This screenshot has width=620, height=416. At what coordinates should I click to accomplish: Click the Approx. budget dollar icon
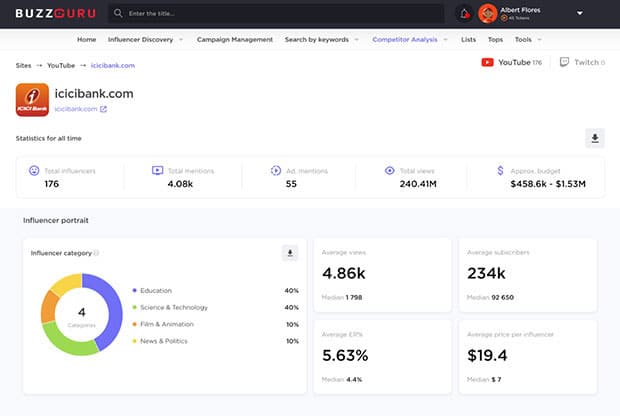pos(500,170)
